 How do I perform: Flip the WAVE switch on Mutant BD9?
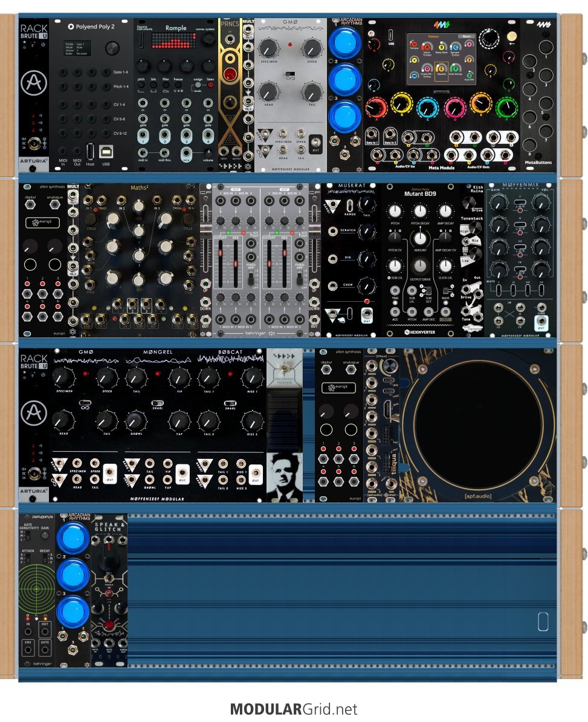coord(445,290)
